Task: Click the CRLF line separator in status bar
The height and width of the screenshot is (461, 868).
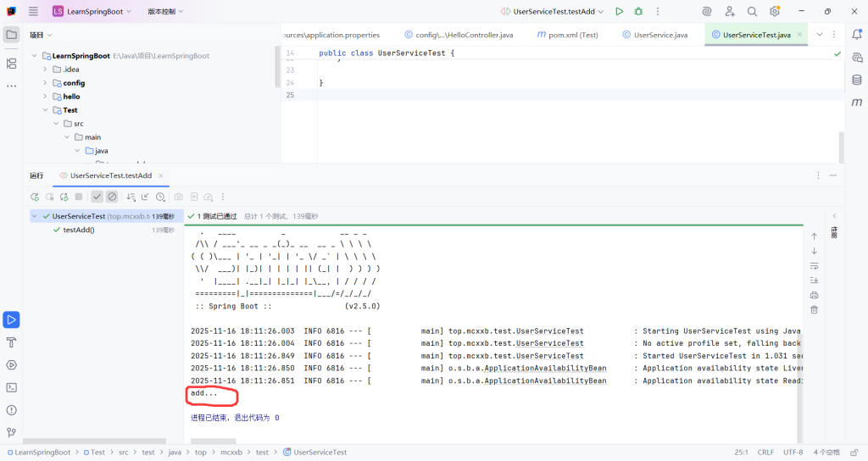Action: click(x=765, y=453)
